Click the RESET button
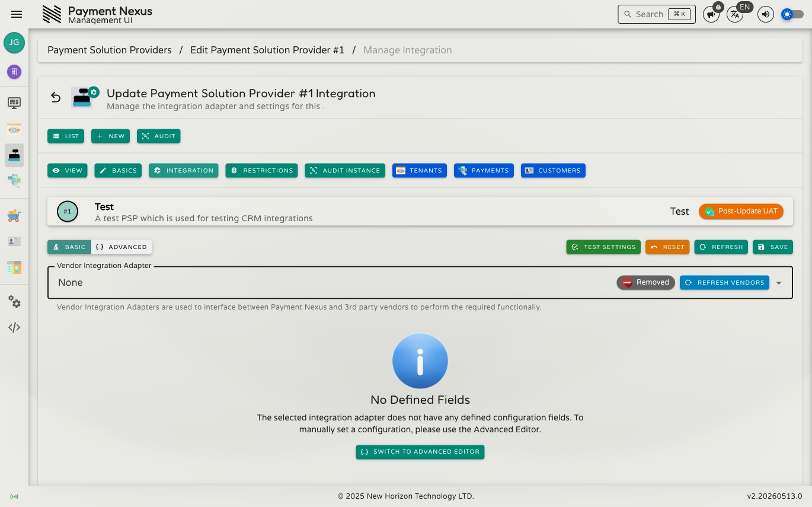Image resolution: width=812 pixels, height=507 pixels. (667, 247)
